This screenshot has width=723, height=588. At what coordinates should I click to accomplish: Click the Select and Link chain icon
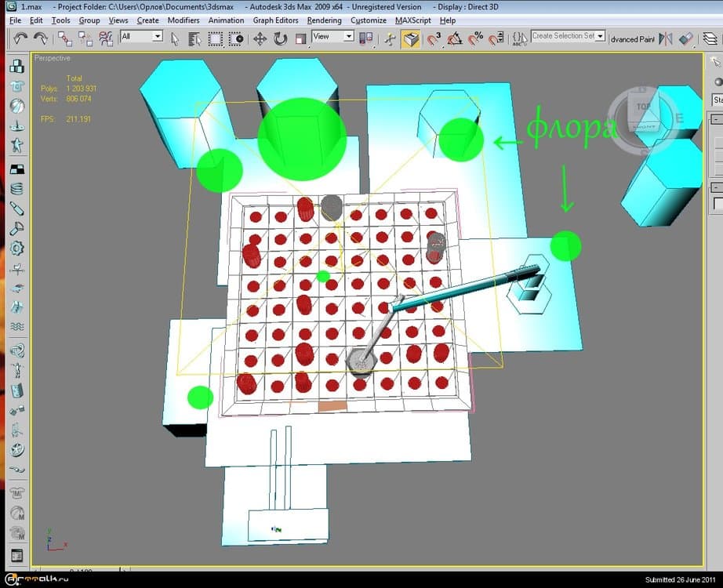pyautogui.click(x=64, y=38)
